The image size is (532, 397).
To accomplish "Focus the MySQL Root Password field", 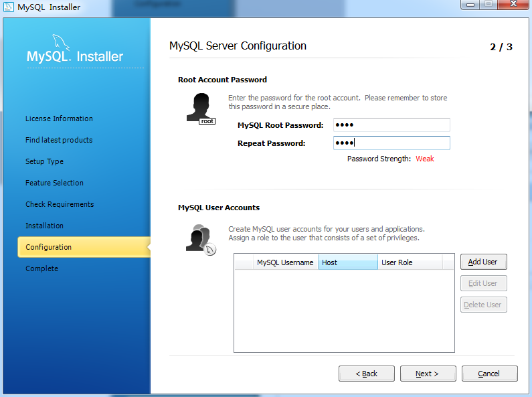I will [x=391, y=125].
